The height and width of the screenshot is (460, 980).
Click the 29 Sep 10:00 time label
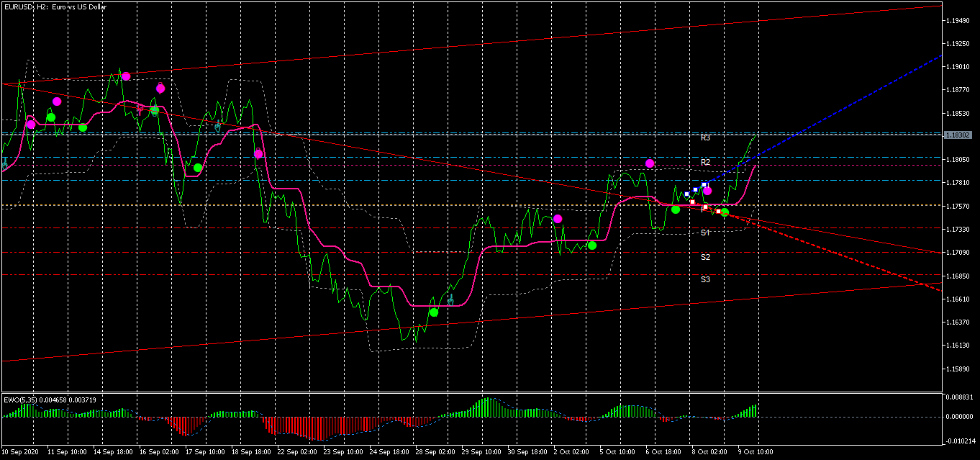click(481, 452)
